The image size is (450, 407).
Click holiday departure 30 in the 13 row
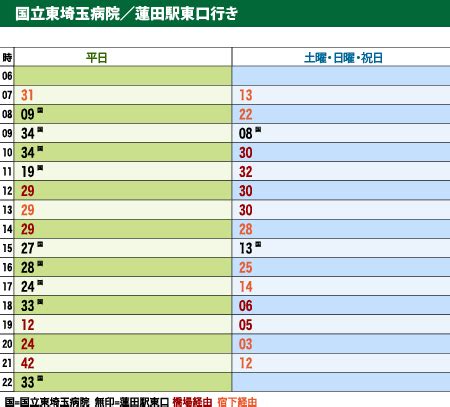(x=246, y=210)
